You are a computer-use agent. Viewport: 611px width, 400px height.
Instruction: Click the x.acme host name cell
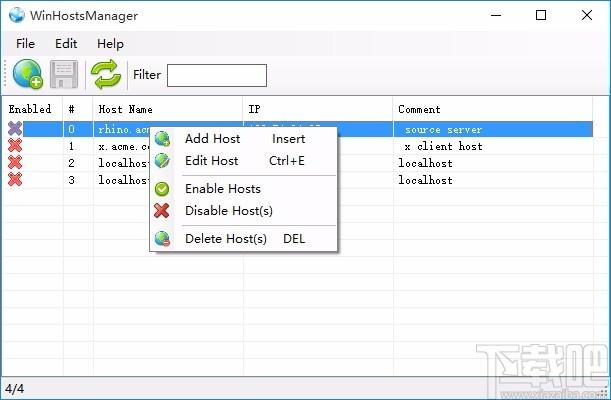124,146
